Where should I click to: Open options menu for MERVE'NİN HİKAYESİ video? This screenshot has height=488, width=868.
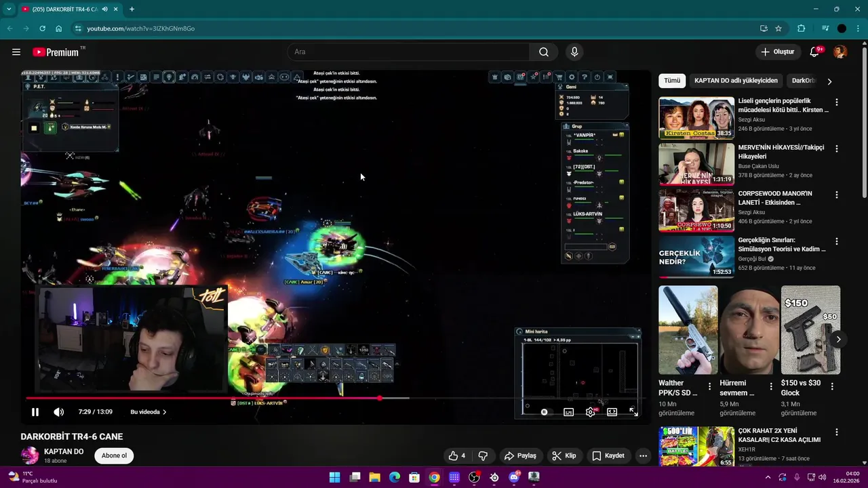click(x=836, y=148)
